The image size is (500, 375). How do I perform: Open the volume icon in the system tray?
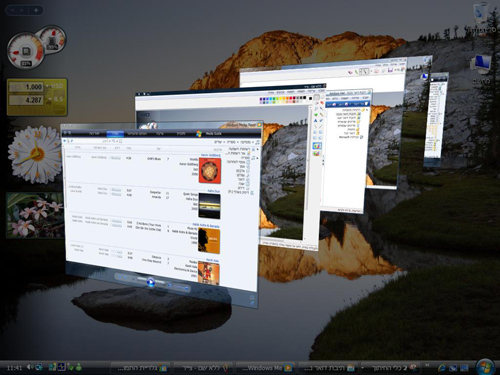point(29,367)
